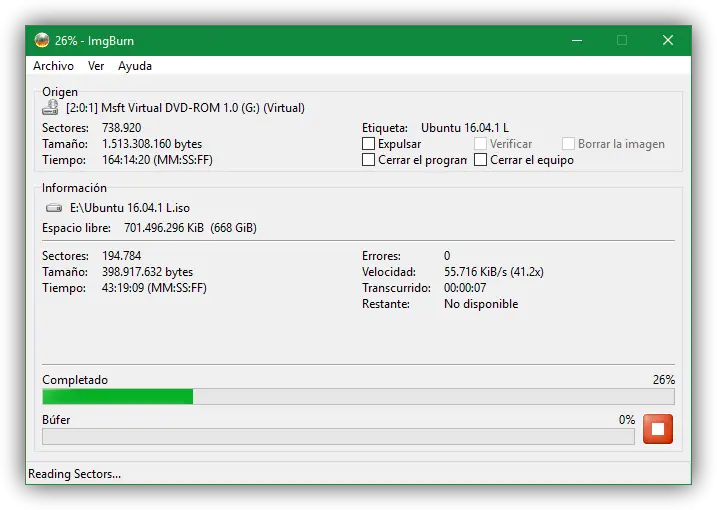Click the source size 1.513.308.160 bytes
The width and height of the screenshot is (717, 510).
tap(152, 144)
